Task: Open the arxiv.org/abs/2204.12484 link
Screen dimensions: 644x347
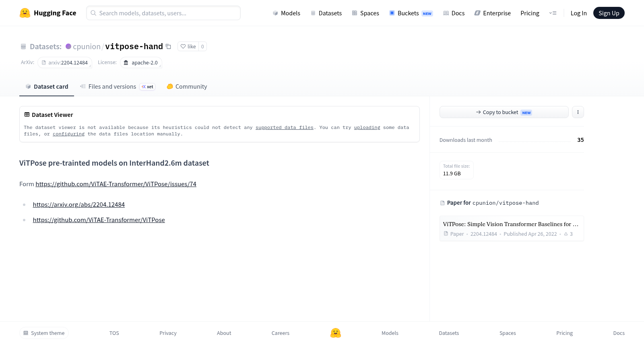Action: pyautogui.click(x=79, y=204)
